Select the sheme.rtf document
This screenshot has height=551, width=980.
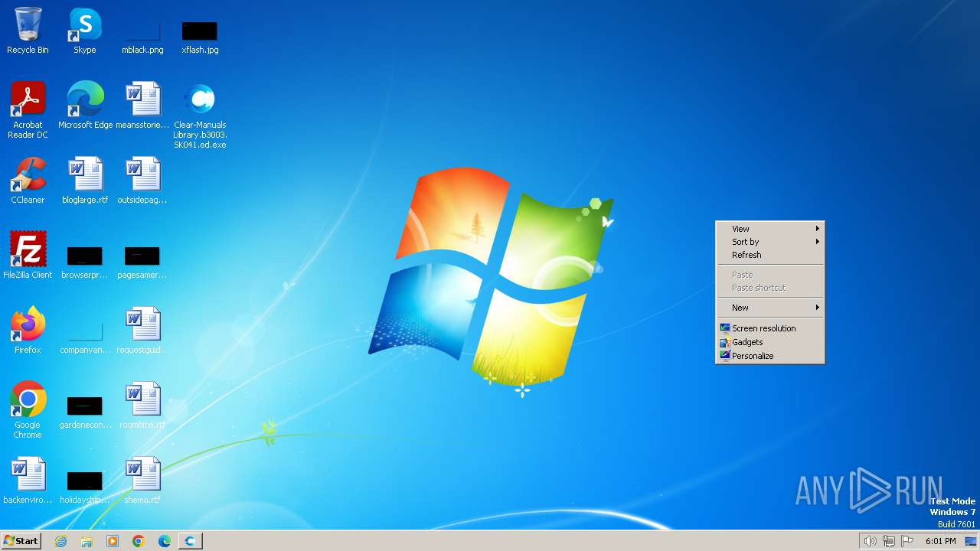click(x=142, y=481)
